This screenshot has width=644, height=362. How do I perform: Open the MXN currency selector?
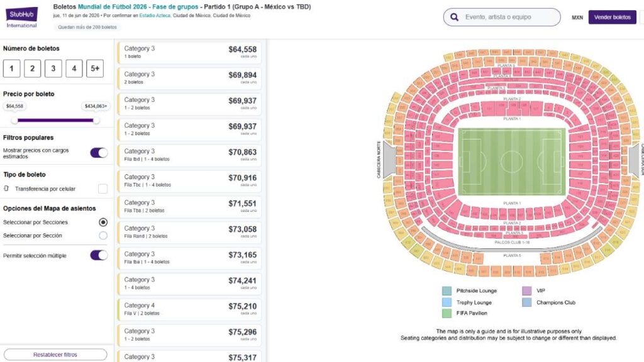[x=577, y=17]
